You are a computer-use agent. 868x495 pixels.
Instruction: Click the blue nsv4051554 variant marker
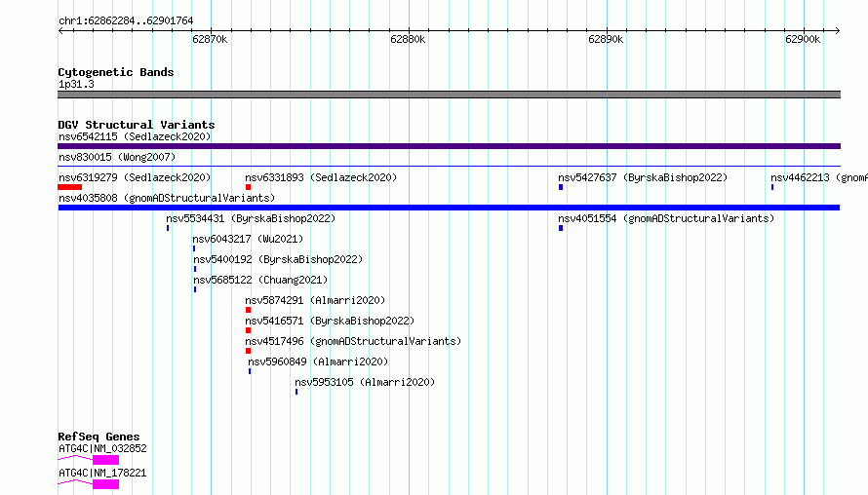pyautogui.click(x=561, y=228)
